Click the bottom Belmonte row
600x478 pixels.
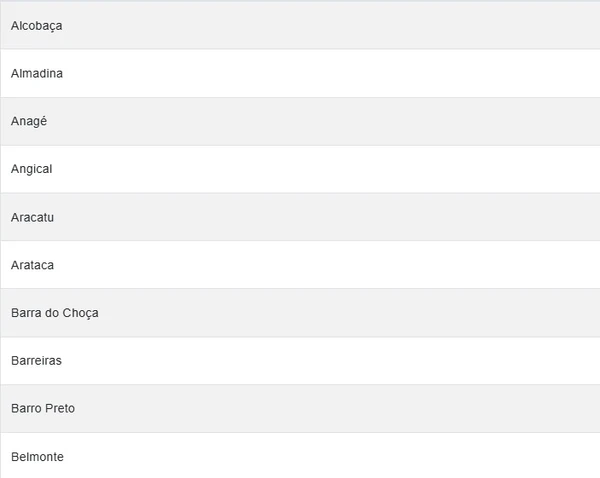(x=300, y=456)
